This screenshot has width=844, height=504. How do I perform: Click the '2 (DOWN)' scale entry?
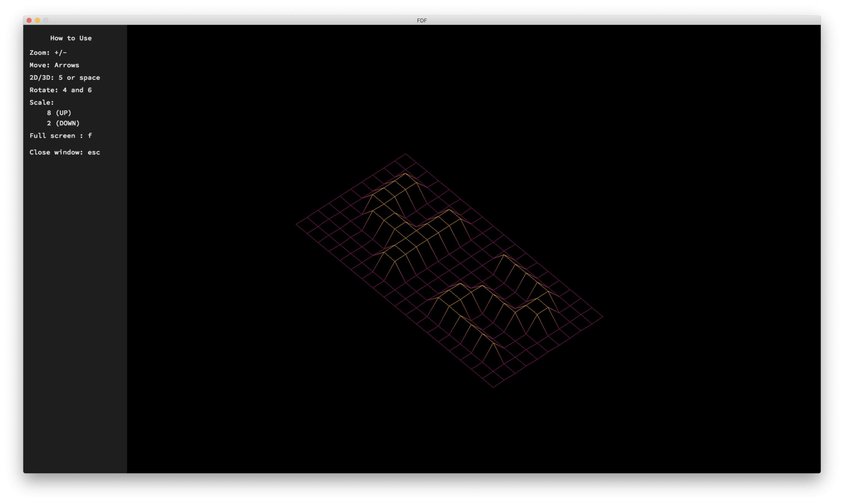tap(63, 123)
